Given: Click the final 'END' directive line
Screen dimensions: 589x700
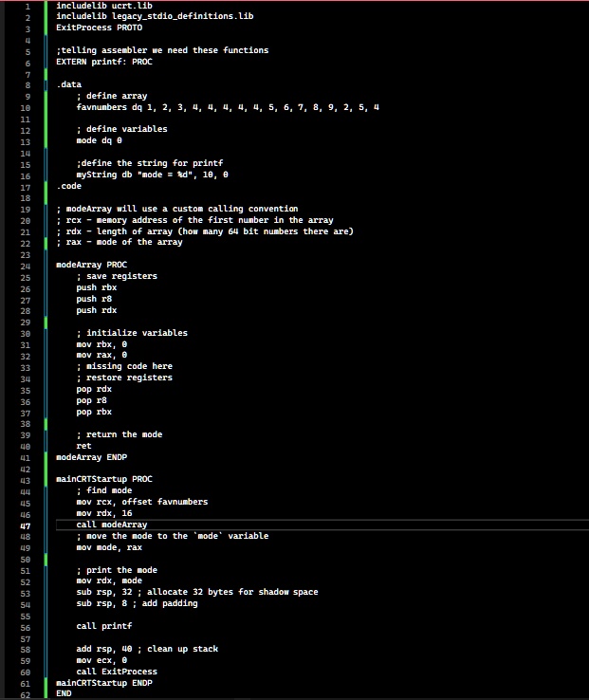Looking at the screenshot, I should tap(64, 693).
